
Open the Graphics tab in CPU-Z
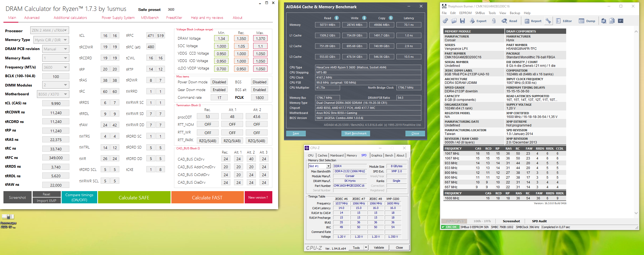point(377,155)
